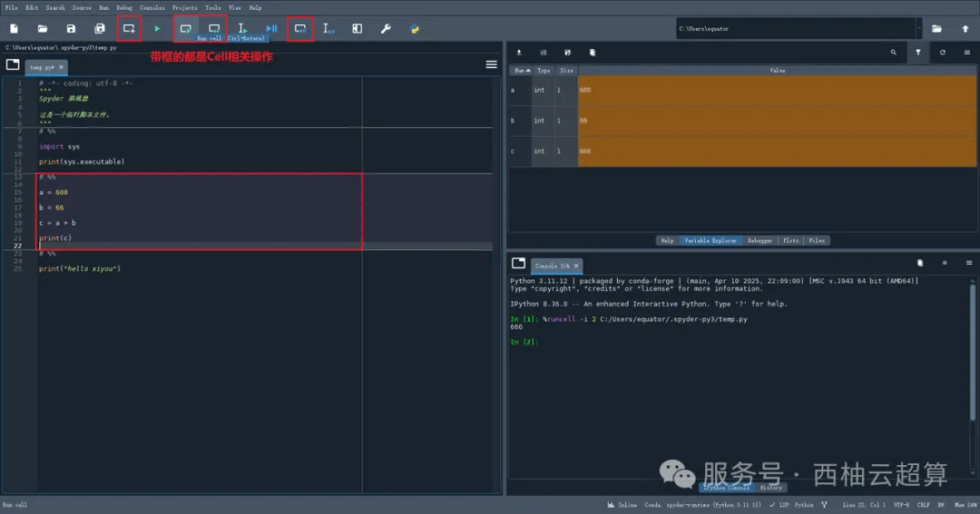Screen dimensions: 980x514
Task: Open editor pane options menu
Action: coord(491,65)
